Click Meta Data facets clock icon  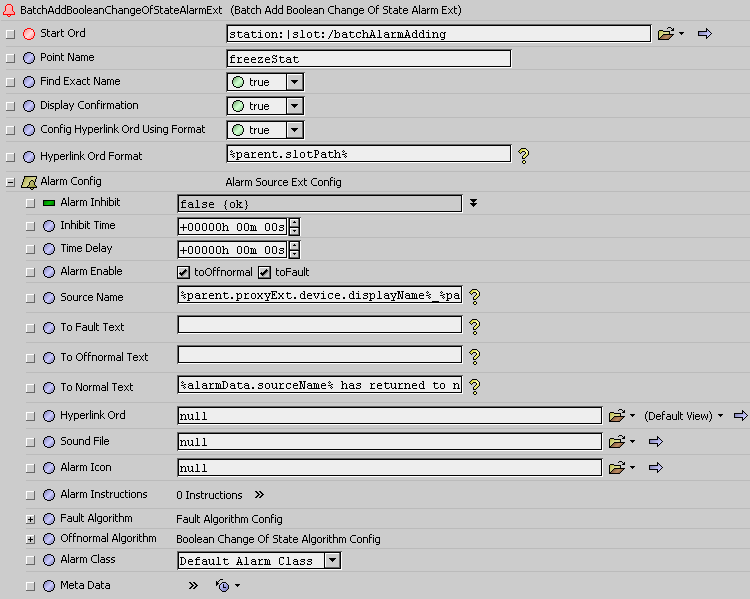pos(223,586)
